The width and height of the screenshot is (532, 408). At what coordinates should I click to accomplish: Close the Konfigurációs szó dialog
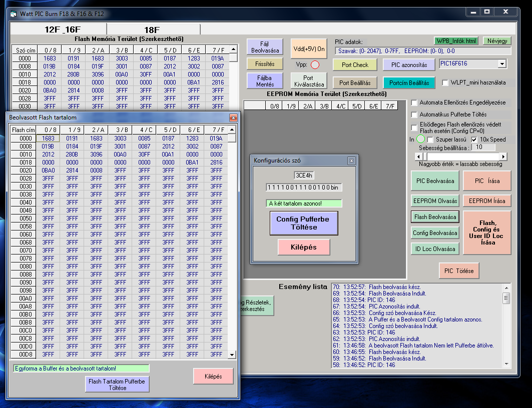point(351,160)
